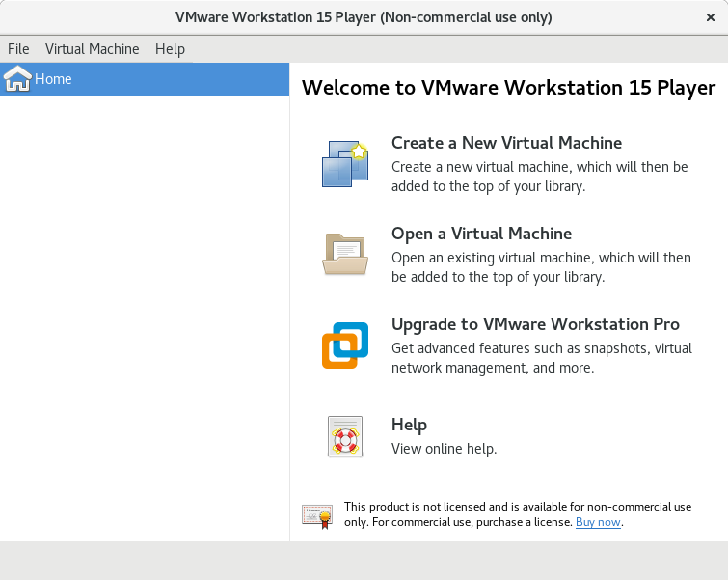Click the Welcome to VMware Workstation title
Screen dimensions: 728x580
(508, 88)
